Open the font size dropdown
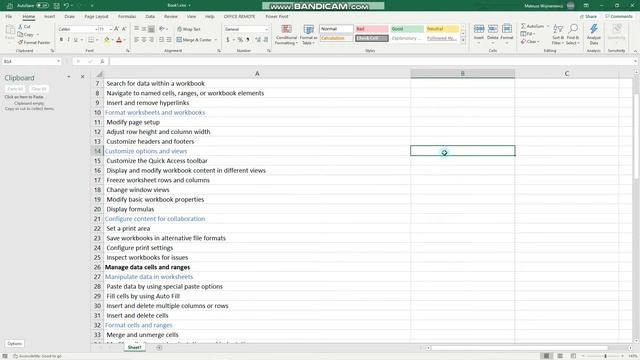This screenshot has width=640, height=360. tap(111, 29)
